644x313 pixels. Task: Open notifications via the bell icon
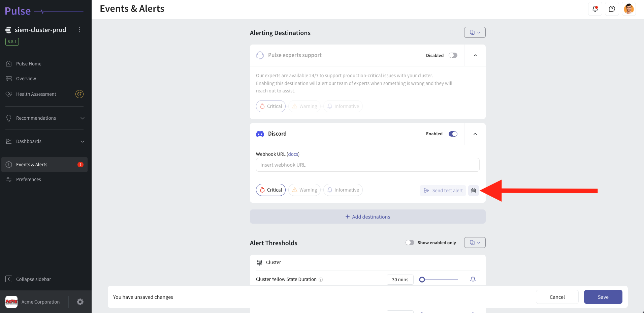click(x=595, y=8)
